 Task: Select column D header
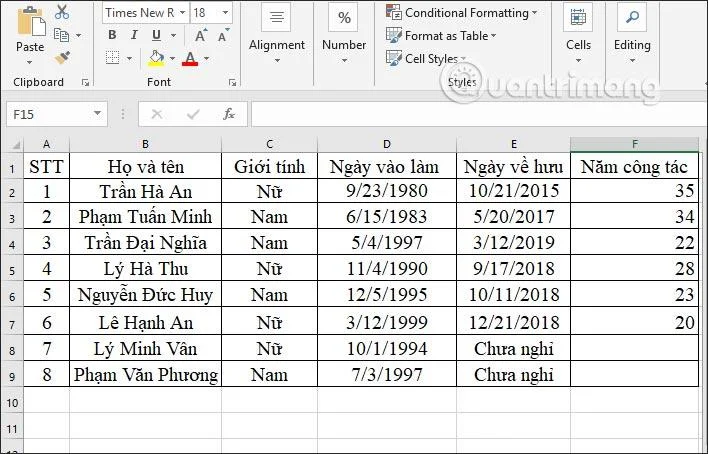click(387, 145)
